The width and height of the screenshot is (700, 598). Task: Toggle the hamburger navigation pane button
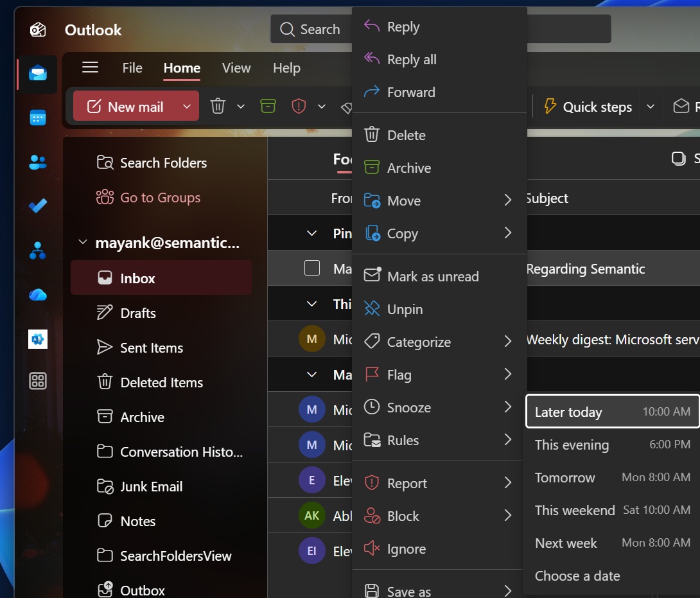[90, 67]
